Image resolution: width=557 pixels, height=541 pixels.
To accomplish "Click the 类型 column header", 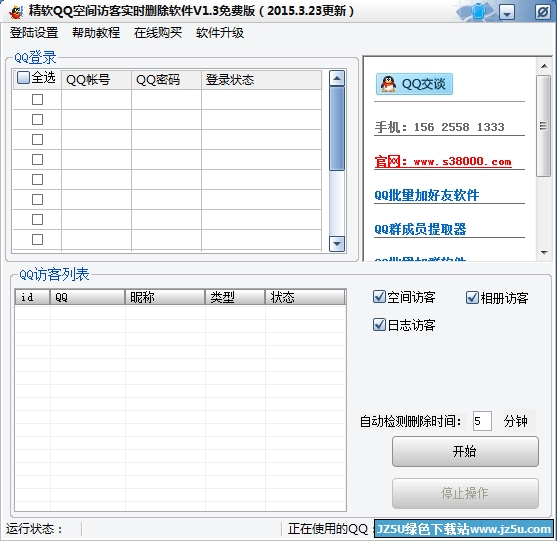I will pyautogui.click(x=235, y=297).
